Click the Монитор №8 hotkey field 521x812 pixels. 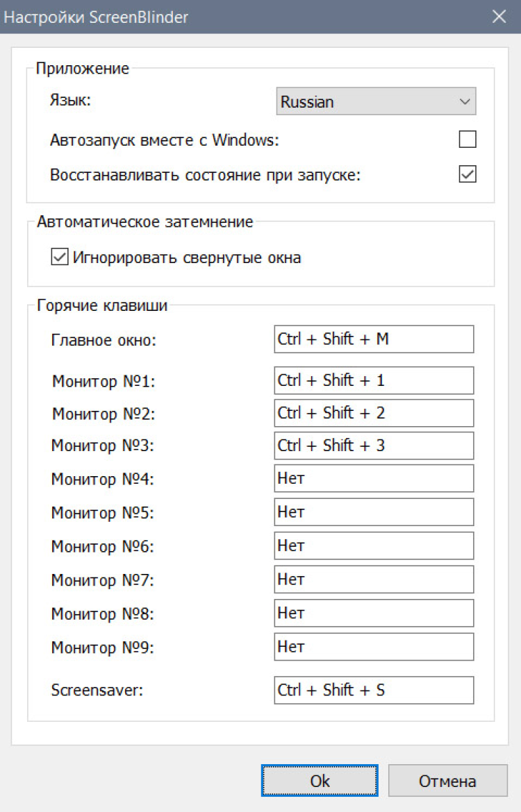[374, 613]
